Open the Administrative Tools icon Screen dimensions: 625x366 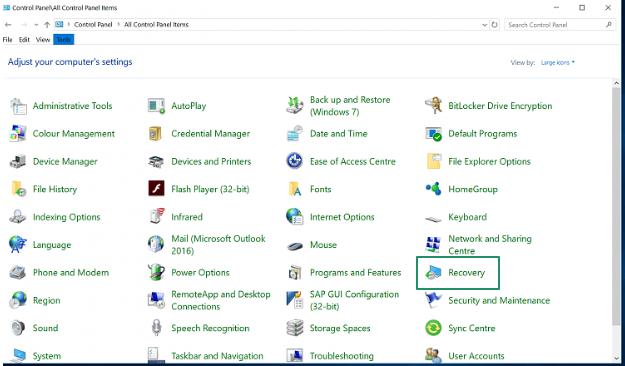[x=18, y=106]
